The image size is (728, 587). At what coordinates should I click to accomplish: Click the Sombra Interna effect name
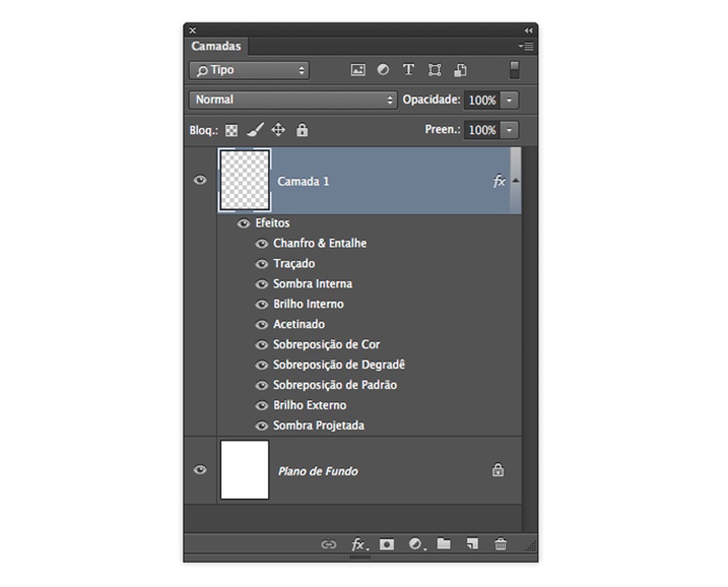click(312, 284)
